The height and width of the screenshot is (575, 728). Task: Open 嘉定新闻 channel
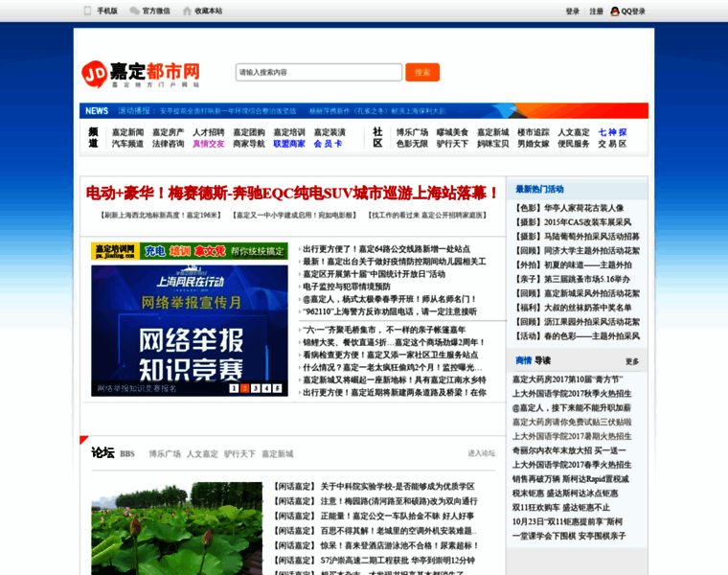click(127, 132)
